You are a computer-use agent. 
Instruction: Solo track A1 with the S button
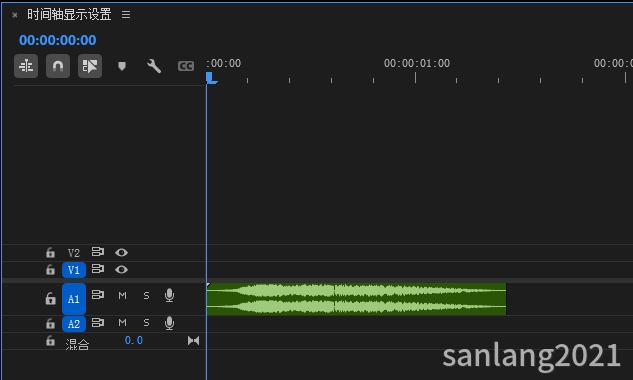point(146,296)
